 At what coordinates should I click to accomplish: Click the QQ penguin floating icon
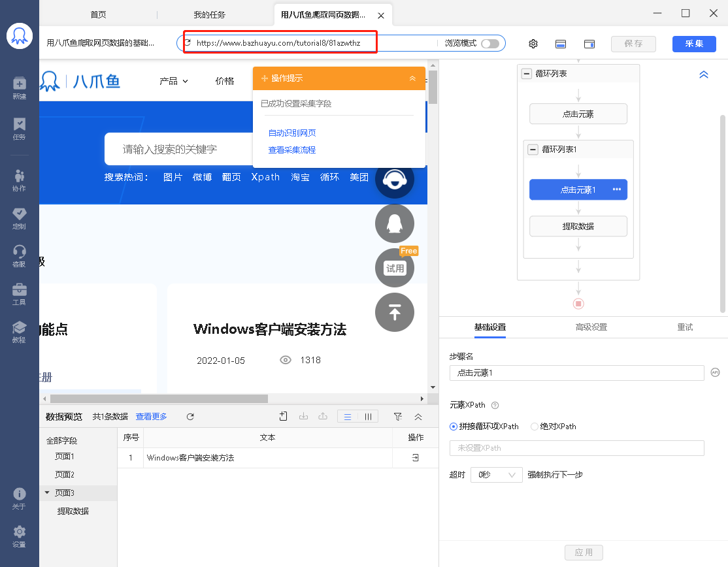[x=395, y=223]
